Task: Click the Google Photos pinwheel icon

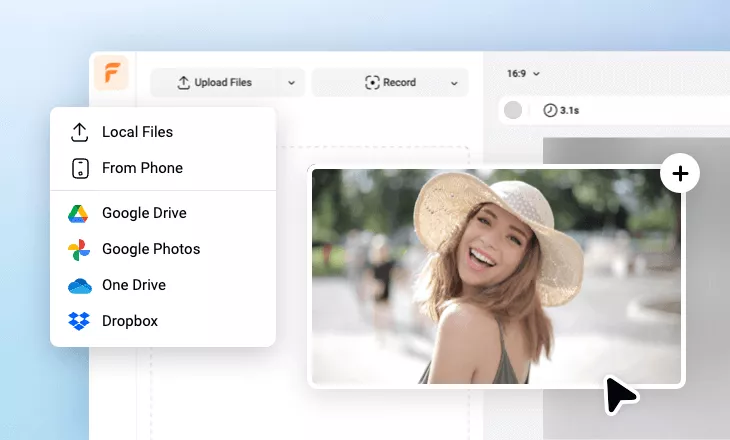Action: (79, 249)
